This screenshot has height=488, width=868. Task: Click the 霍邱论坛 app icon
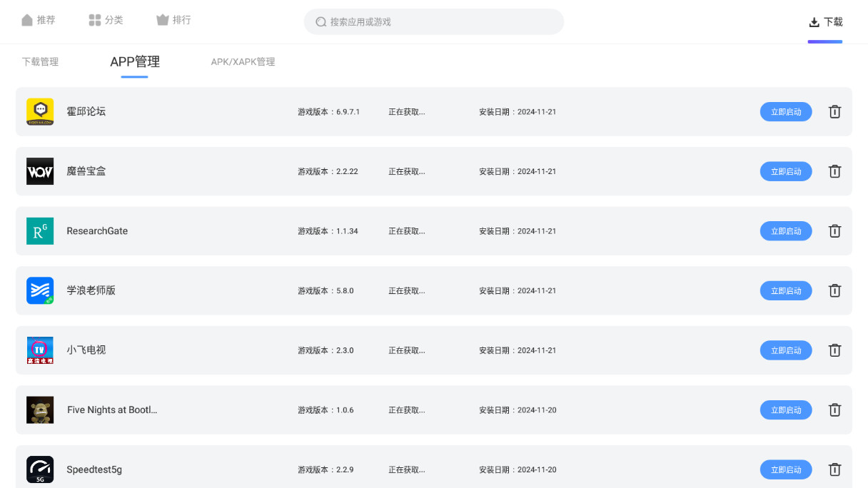point(40,112)
